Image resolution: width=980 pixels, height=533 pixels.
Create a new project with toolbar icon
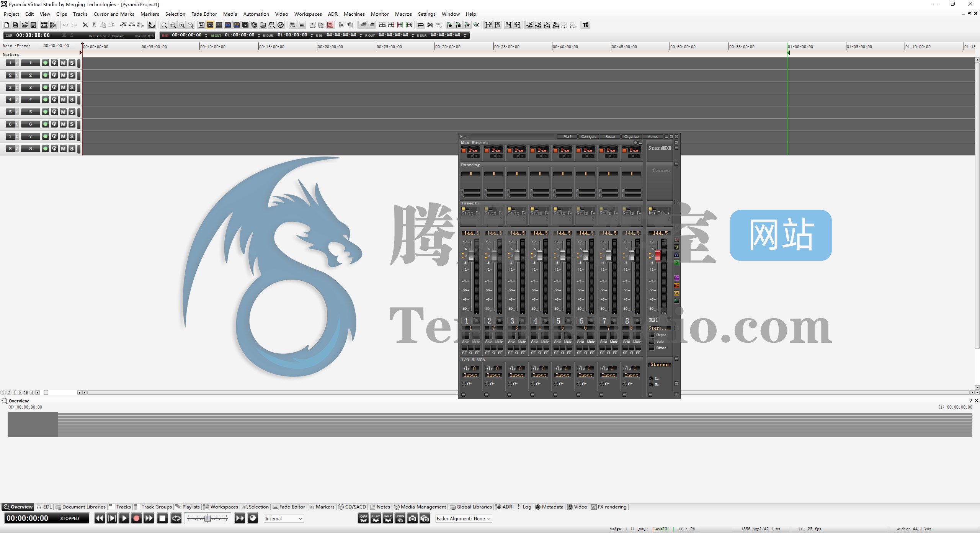pos(7,25)
